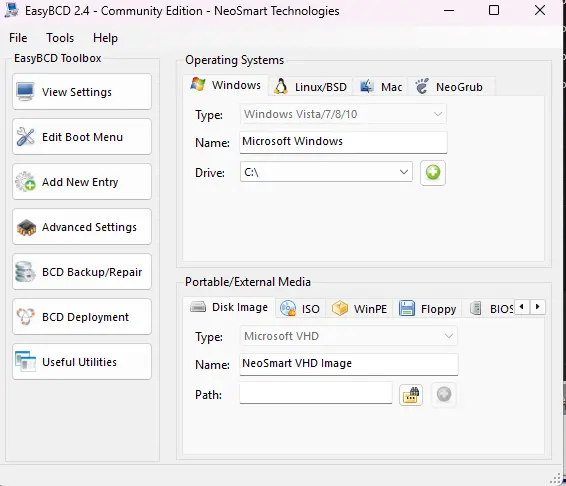The width and height of the screenshot is (566, 486).
Task: Select the Disk Image tab
Action: 229,307
